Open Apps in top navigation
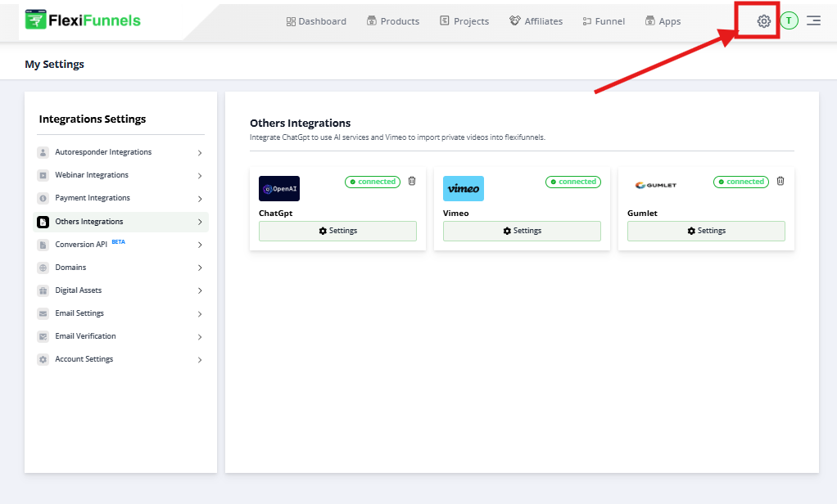Image resolution: width=837 pixels, height=504 pixels. point(663,21)
